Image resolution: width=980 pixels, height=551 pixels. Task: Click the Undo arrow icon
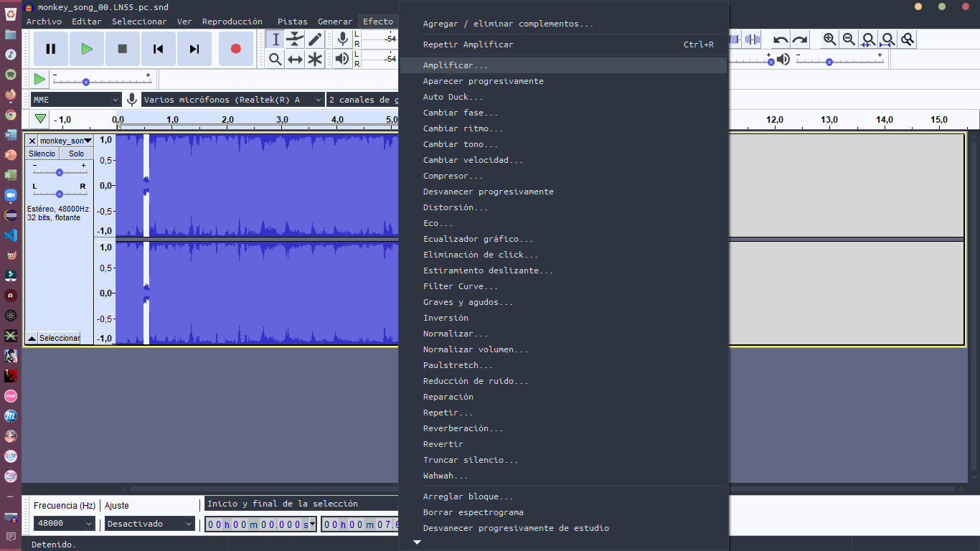[x=781, y=39]
